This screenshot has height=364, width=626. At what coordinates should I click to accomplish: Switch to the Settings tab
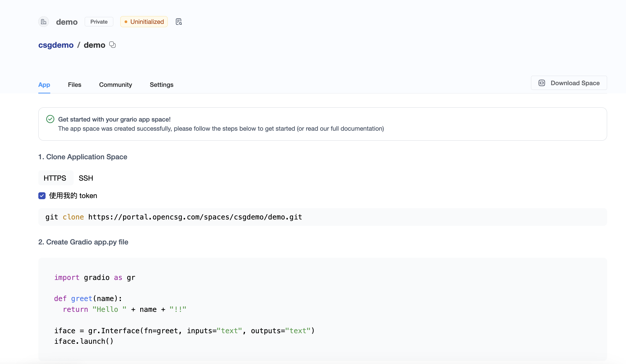pyautogui.click(x=161, y=85)
